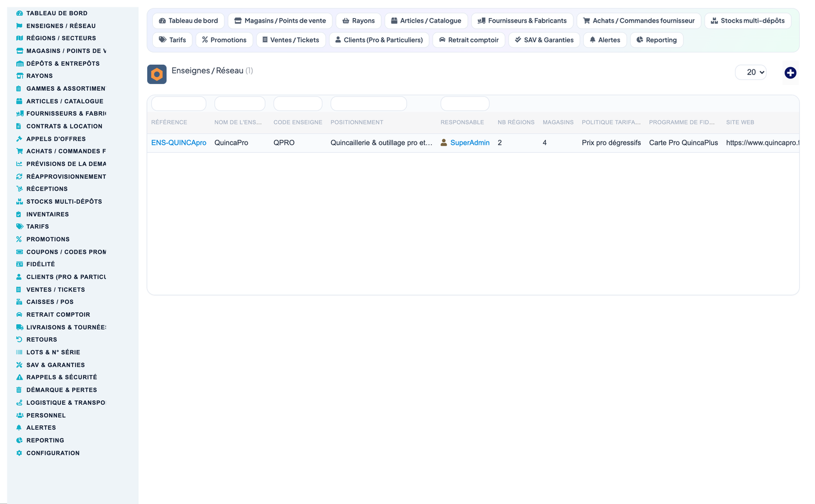This screenshot has width=815, height=504.
Task: Open Clients (Pro & Particuliers) top tab
Action: [x=379, y=40]
